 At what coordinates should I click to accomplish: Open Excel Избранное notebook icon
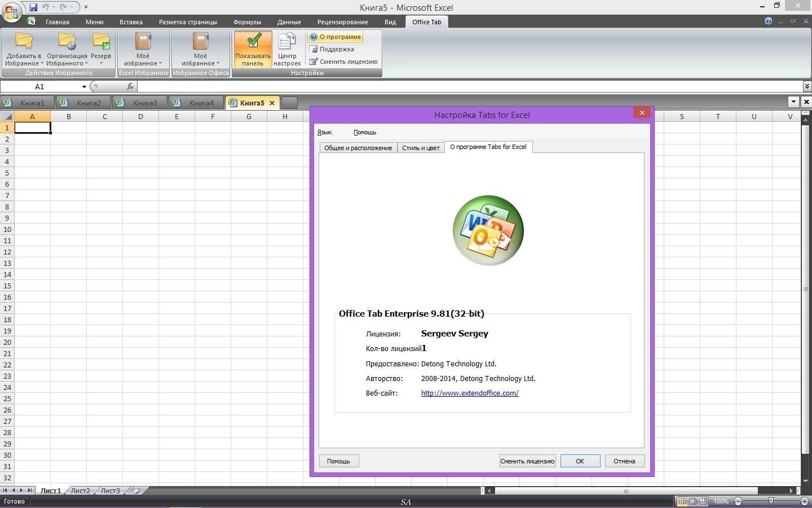143,42
